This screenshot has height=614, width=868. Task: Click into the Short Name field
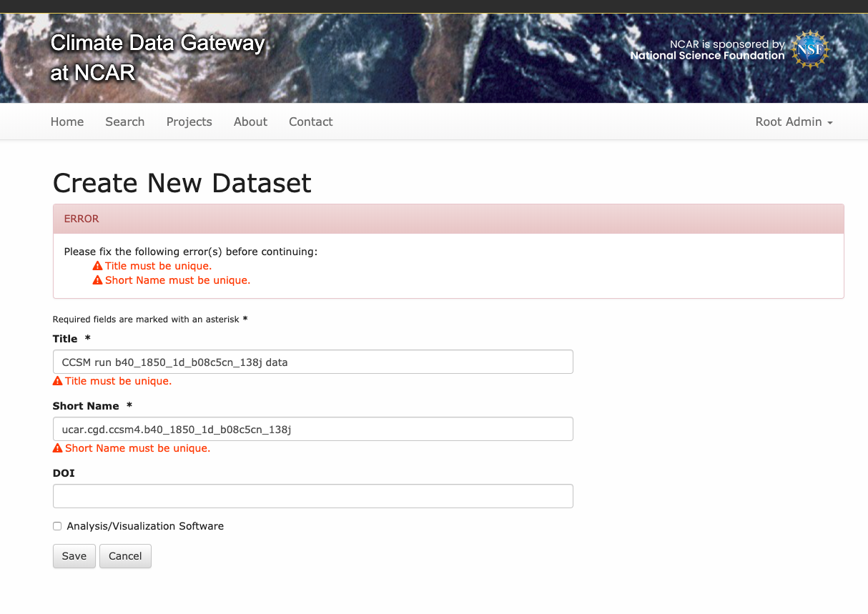tap(313, 429)
